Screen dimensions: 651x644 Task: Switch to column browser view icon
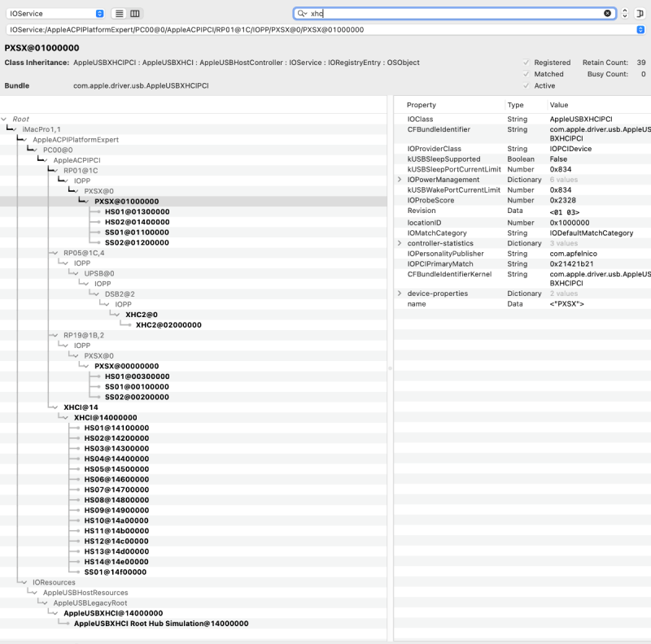pos(135,14)
